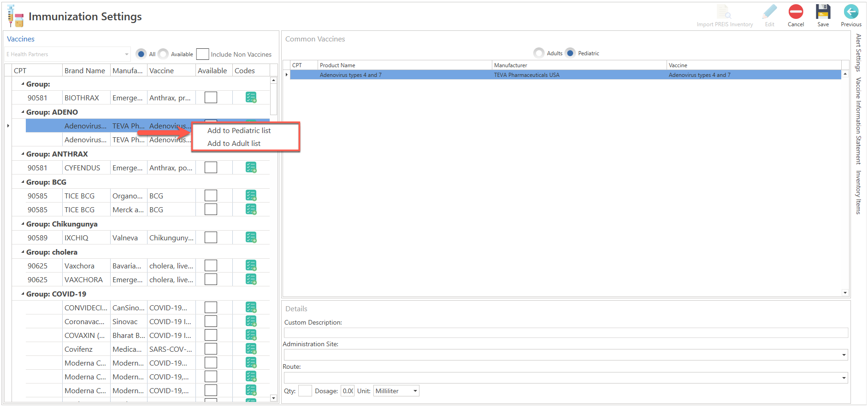This screenshot has width=868, height=407.
Task: Sort by Available column header
Action: point(213,70)
